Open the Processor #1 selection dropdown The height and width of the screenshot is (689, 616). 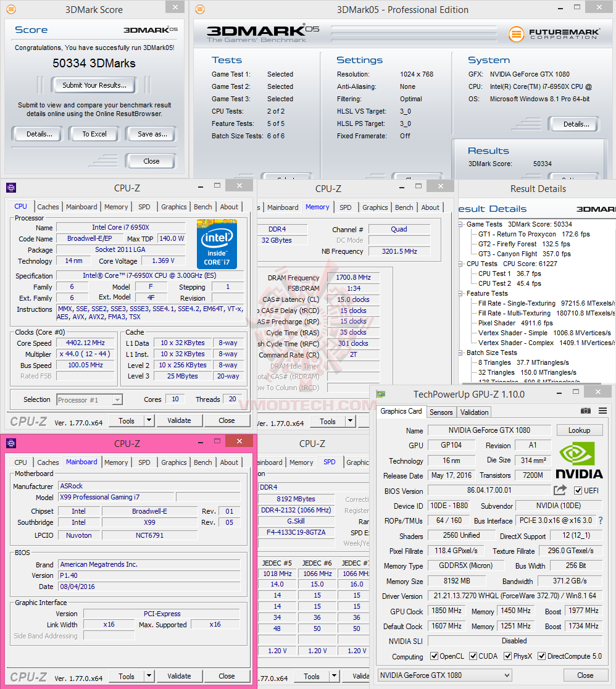pos(117,400)
